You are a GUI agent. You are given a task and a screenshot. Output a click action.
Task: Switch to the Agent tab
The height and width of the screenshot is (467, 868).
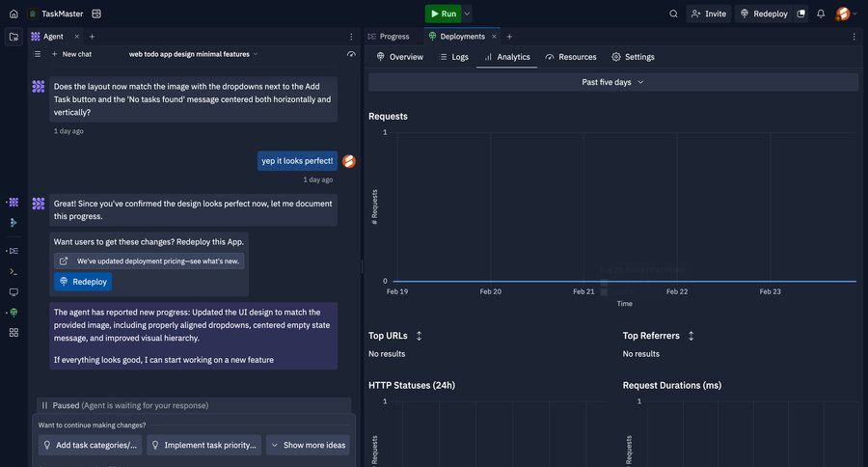(54, 37)
